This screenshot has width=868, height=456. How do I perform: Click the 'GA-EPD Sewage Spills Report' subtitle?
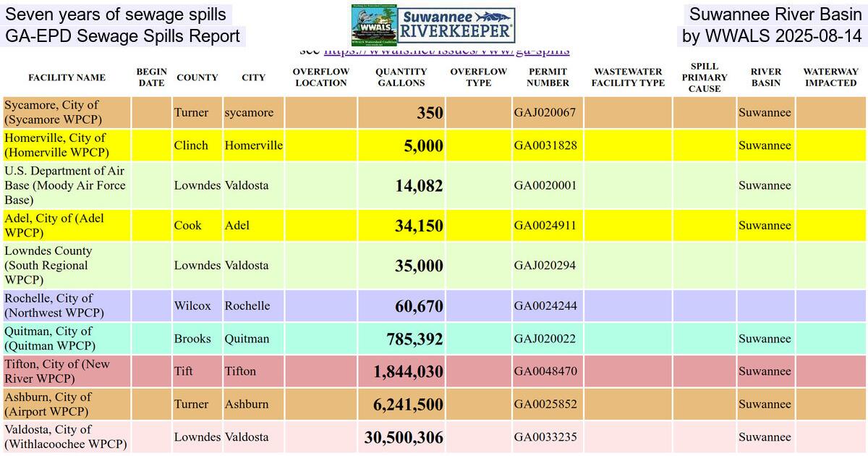coord(123,36)
